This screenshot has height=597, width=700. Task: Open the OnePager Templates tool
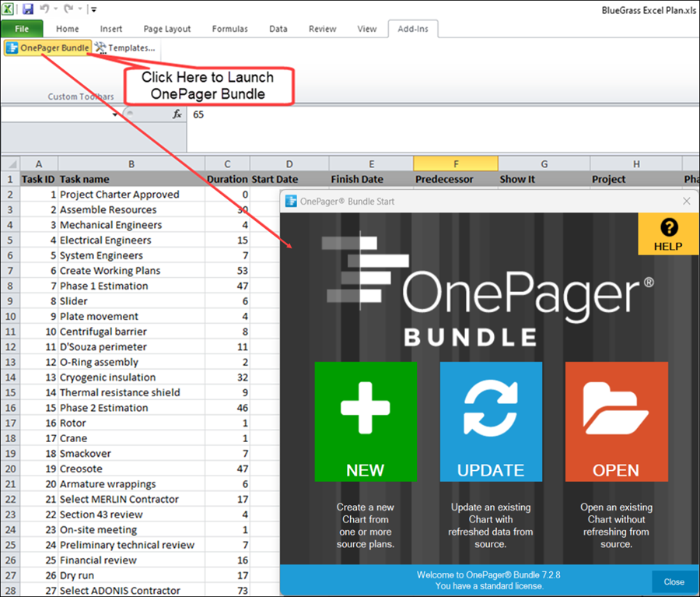point(124,47)
